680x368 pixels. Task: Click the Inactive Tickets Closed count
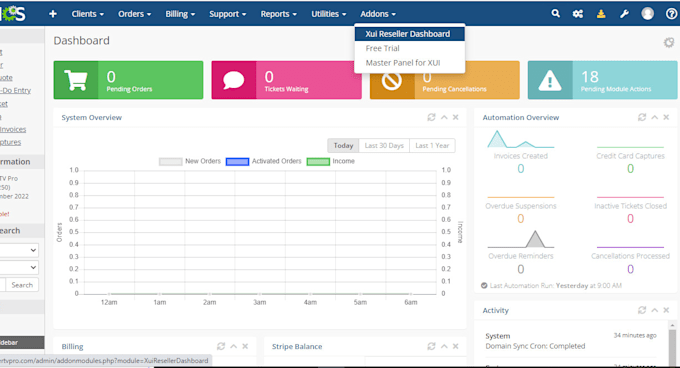631,218
